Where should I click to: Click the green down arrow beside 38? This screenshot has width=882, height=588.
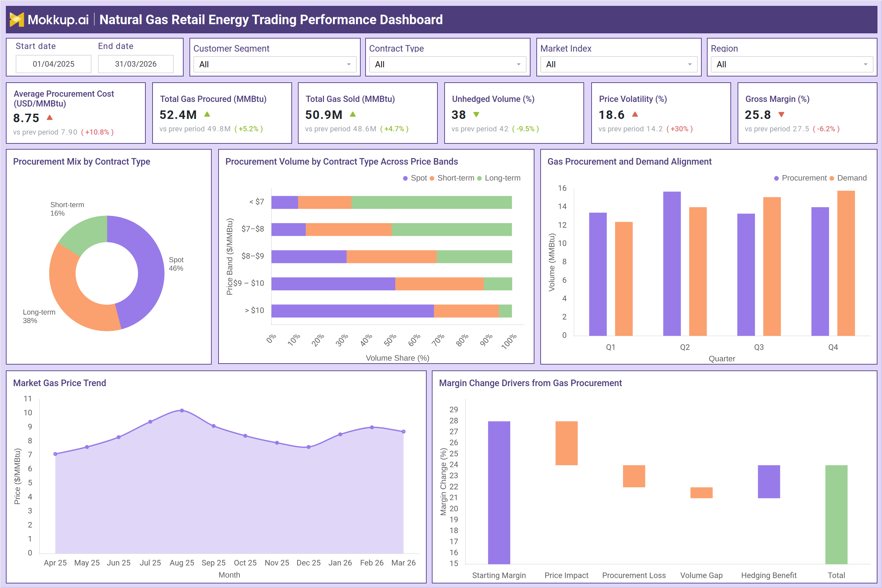[476, 114]
